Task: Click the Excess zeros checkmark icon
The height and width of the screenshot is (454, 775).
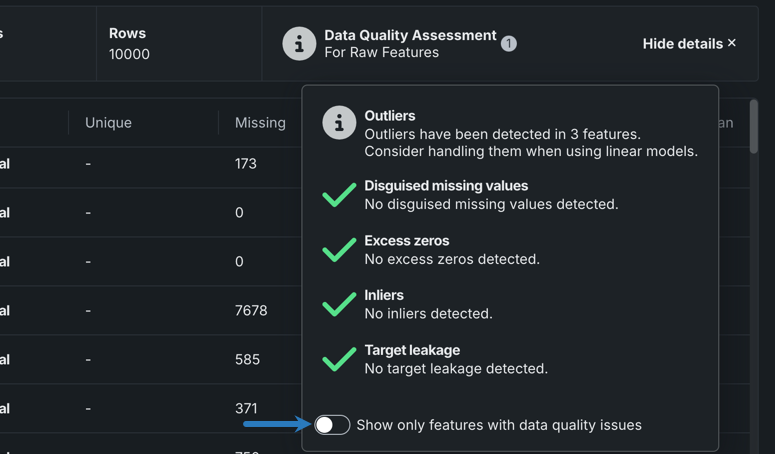Action: 339,249
